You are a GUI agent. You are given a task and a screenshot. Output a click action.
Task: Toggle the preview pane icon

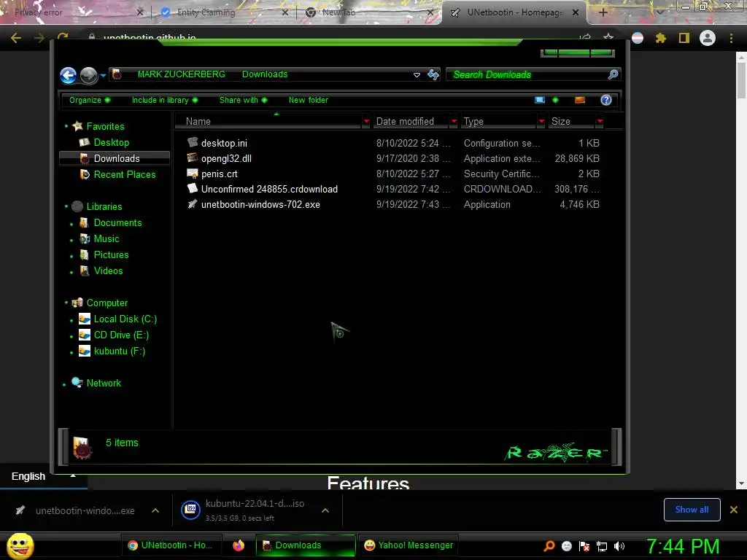tap(580, 100)
